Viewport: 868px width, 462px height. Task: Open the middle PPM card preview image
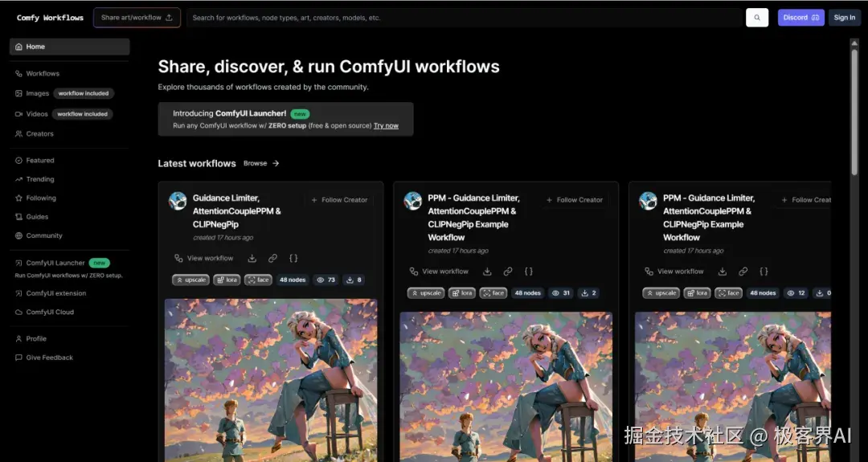point(506,386)
